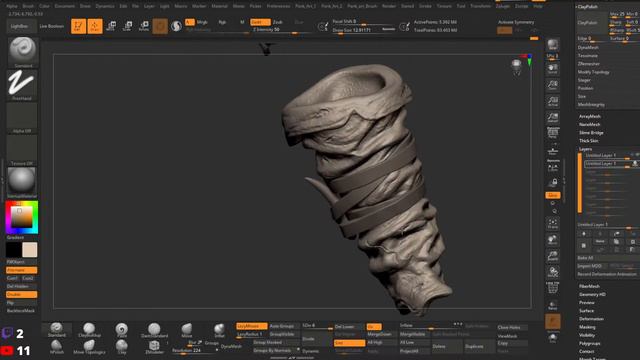
Task: Click the Del Lower button
Action: [x=349, y=327]
